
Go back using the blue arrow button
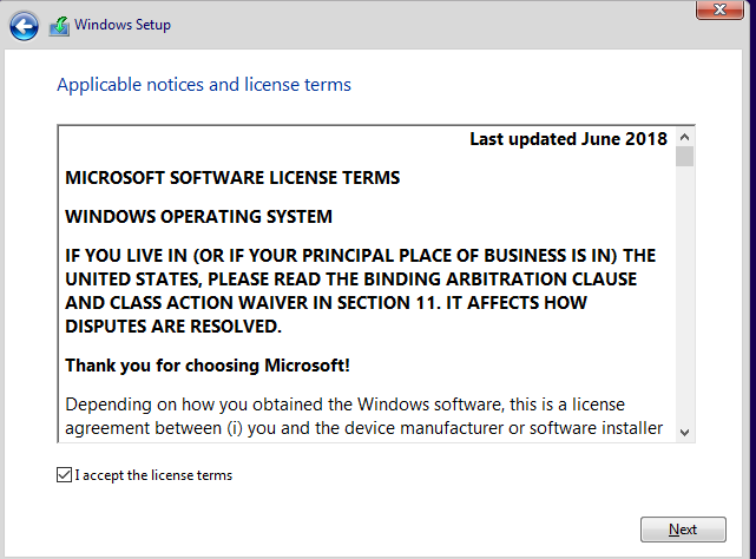pyautogui.click(x=24, y=26)
